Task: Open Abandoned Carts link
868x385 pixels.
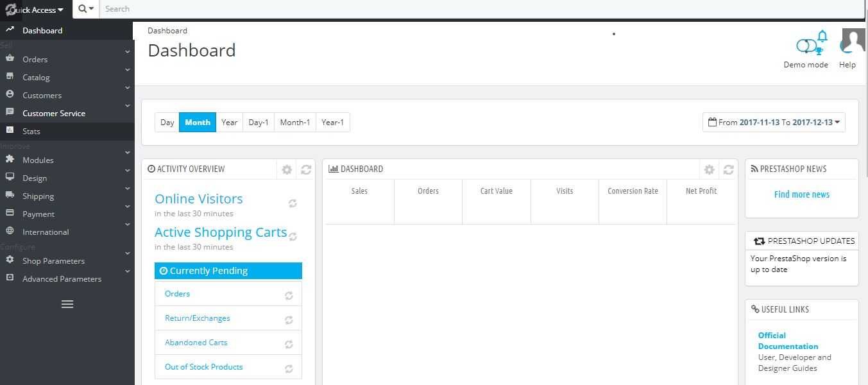Action: click(196, 342)
